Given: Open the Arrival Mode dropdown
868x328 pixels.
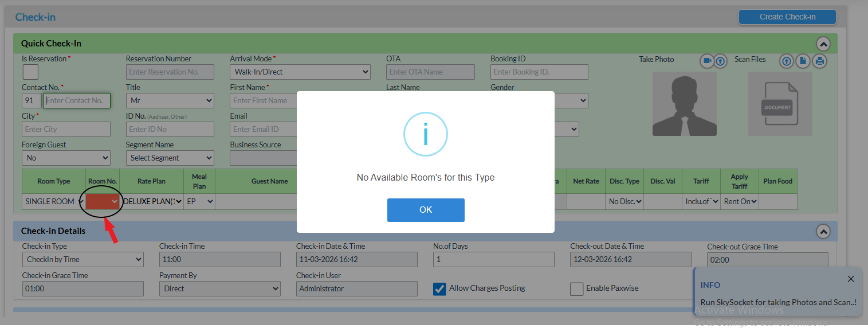Looking at the screenshot, I should [300, 72].
